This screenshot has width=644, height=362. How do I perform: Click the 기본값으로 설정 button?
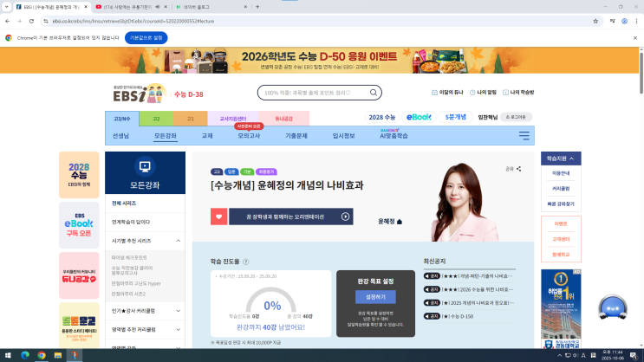pos(146,38)
